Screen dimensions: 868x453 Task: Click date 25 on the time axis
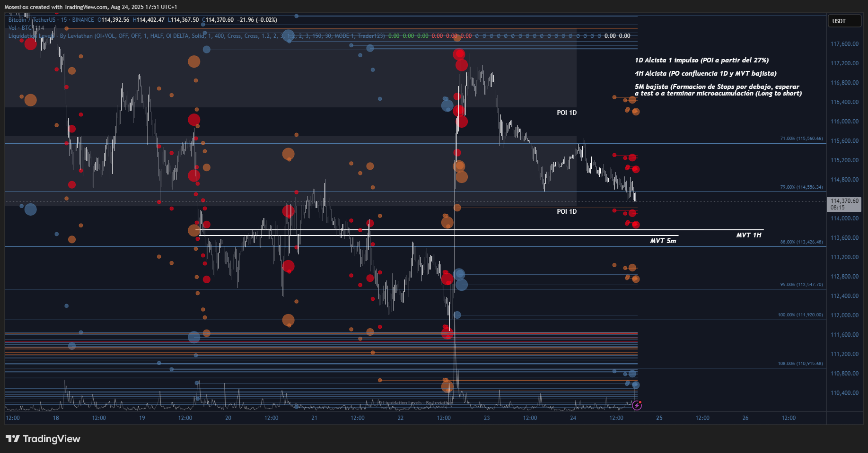pyautogui.click(x=659, y=418)
